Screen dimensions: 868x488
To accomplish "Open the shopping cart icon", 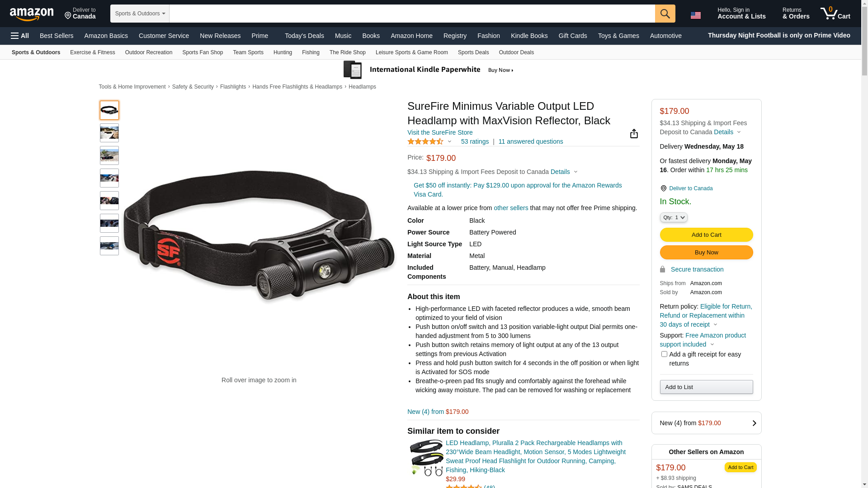I will 835,14.
